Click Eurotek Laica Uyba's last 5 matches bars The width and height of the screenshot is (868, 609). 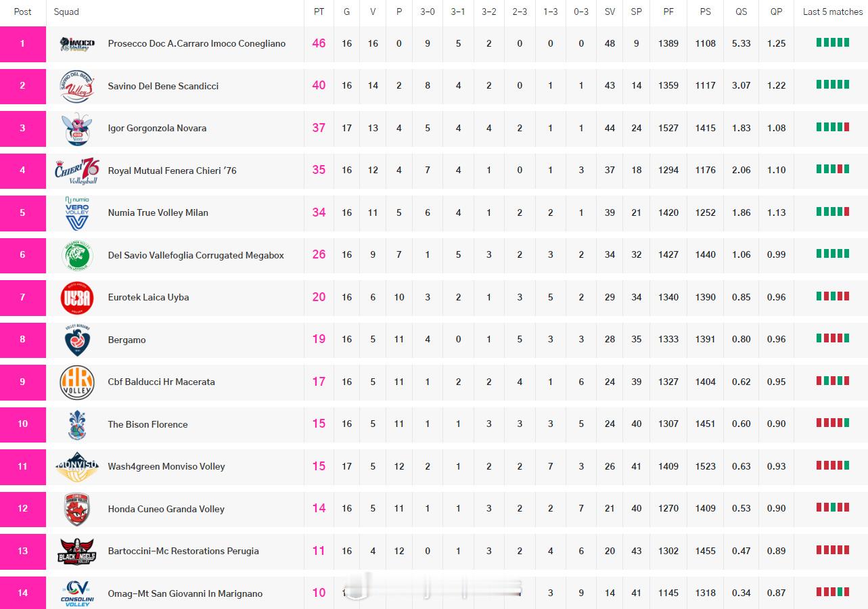tap(833, 296)
